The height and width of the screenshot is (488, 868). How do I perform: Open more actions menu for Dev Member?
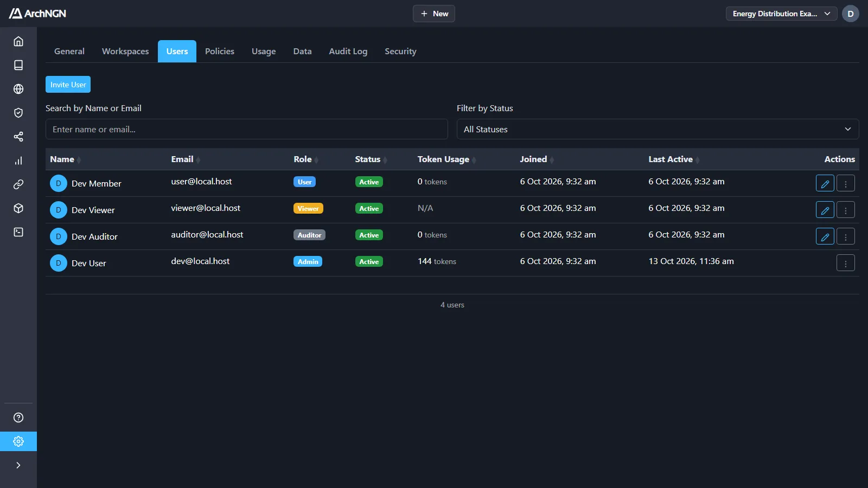(846, 183)
